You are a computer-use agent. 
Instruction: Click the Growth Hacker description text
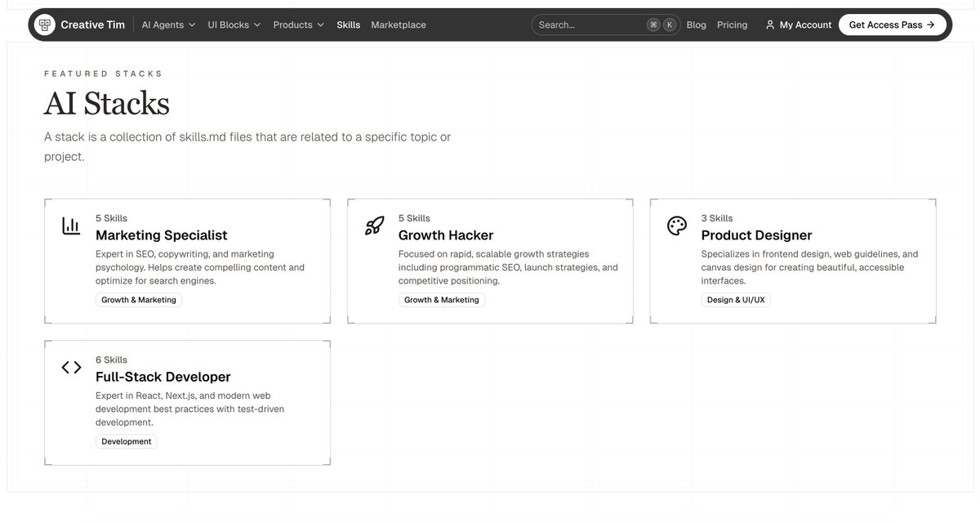tap(508, 267)
